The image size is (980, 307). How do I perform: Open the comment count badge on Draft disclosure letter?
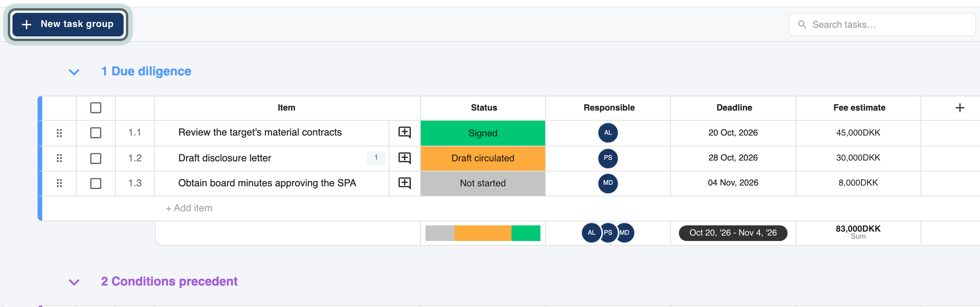click(376, 158)
